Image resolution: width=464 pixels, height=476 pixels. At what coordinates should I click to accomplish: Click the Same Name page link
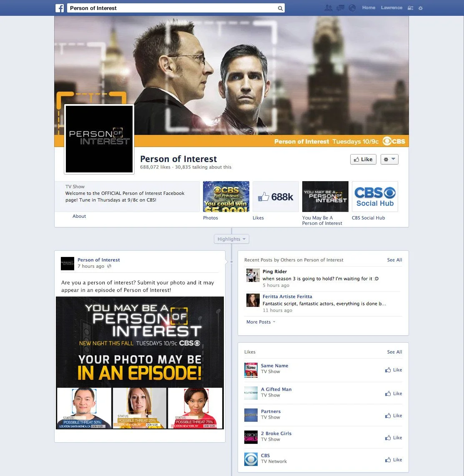tap(274, 366)
